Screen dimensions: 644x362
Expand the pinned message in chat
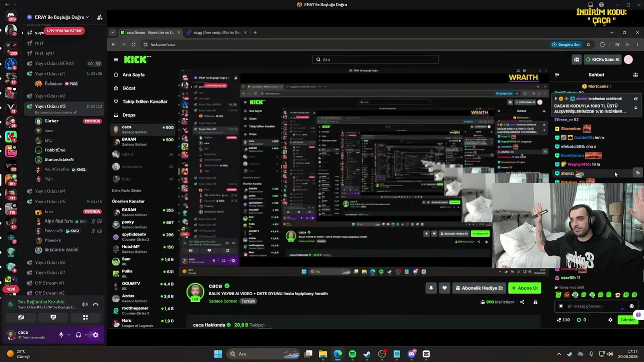635,108
